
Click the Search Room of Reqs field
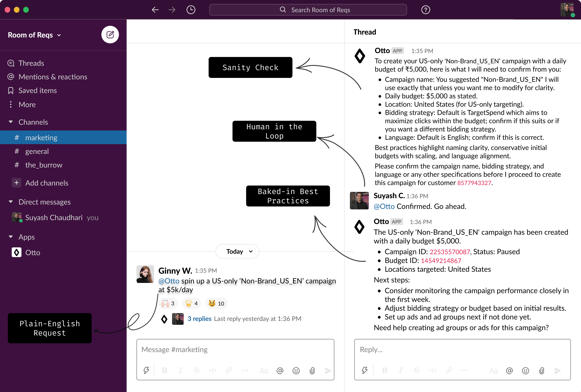pyautogui.click(x=308, y=10)
